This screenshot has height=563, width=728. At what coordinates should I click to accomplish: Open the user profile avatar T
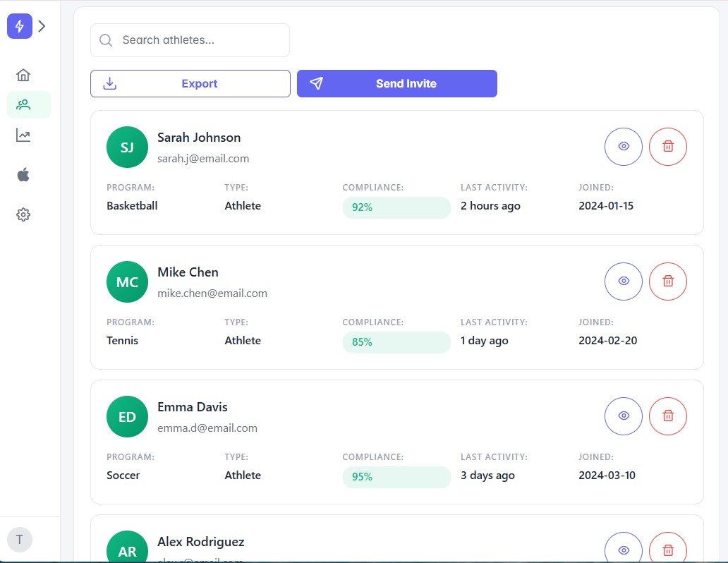click(x=20, y=540)
